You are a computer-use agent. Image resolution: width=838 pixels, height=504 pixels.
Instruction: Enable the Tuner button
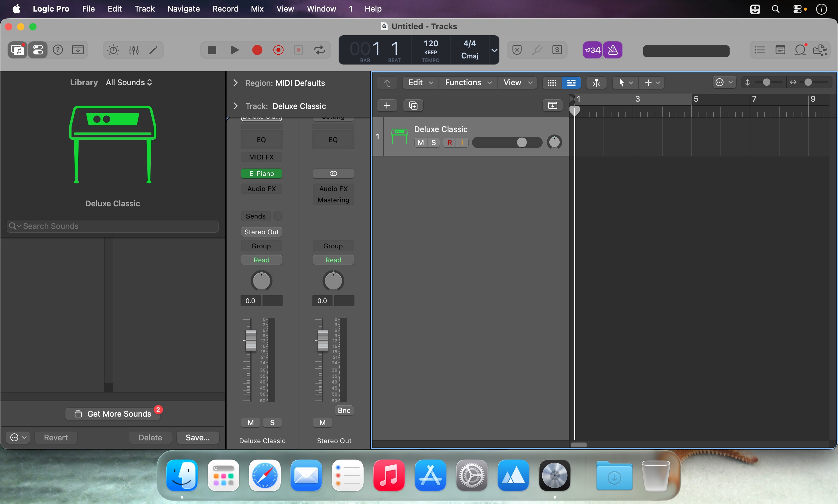click(537, 50)
